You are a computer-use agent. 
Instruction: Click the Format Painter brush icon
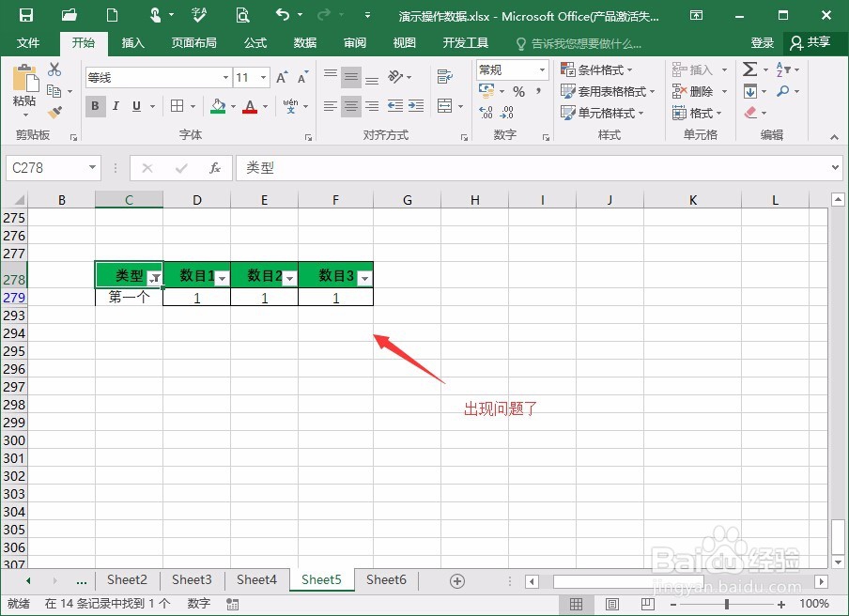(54, 112)
